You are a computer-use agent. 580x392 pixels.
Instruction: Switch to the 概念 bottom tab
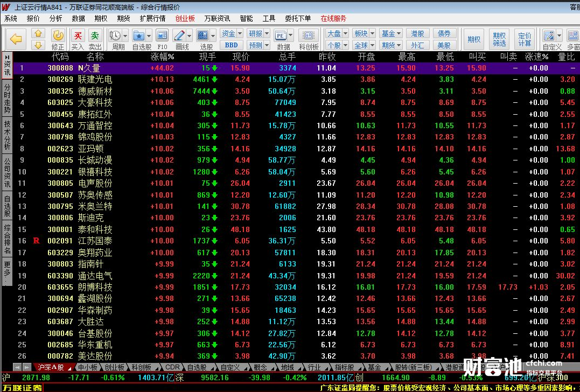click(260, 367)
